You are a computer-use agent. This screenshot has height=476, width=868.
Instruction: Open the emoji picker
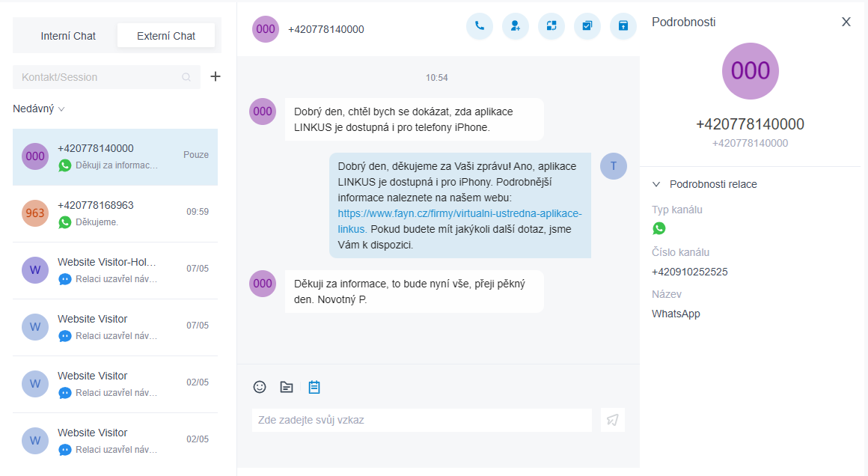260,387
